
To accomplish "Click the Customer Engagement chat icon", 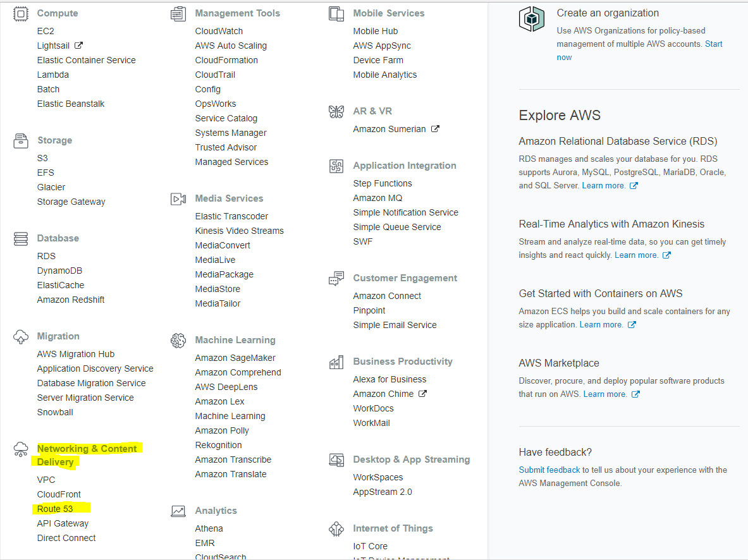I will point(336,279).
